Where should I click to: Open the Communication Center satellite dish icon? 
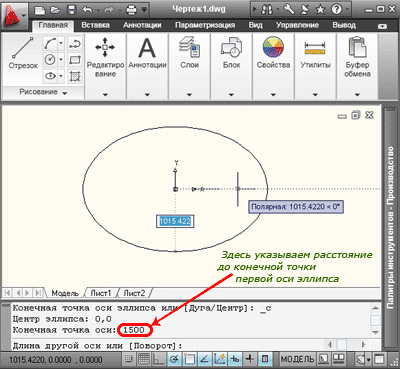(304, 9)
